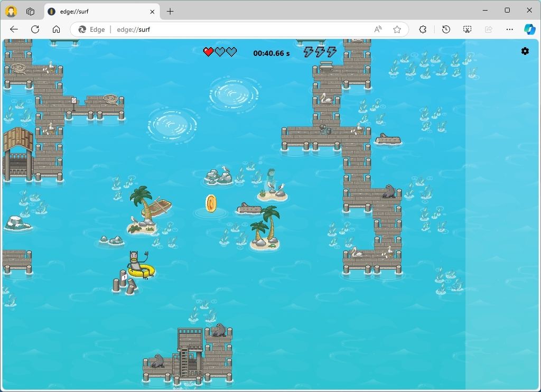The image size is (541, 392).
Task: Add this page to favorites via the star
Action: click(396, 30)
